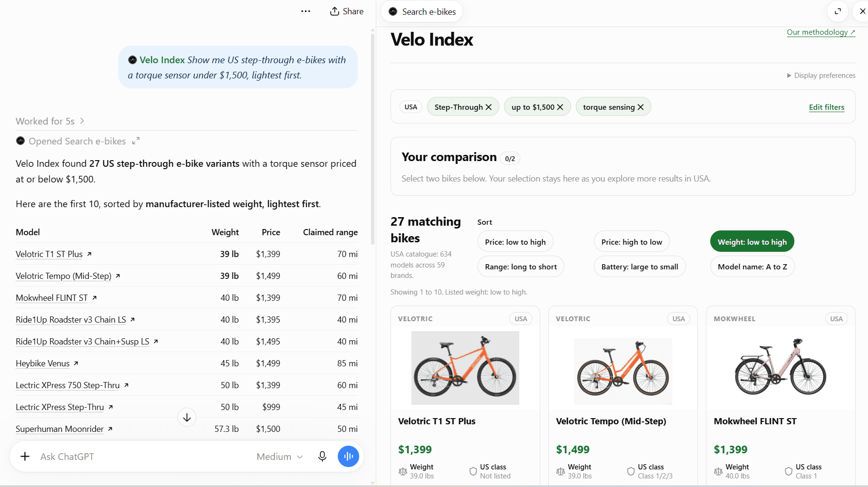Click the plus attachment icon

coord(25,457)
